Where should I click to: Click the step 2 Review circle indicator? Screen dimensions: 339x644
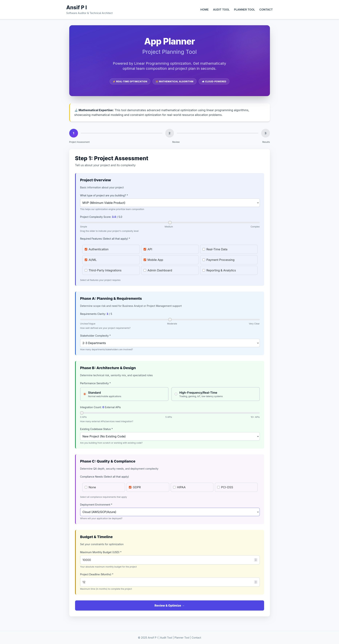click(x=170, y=133)
